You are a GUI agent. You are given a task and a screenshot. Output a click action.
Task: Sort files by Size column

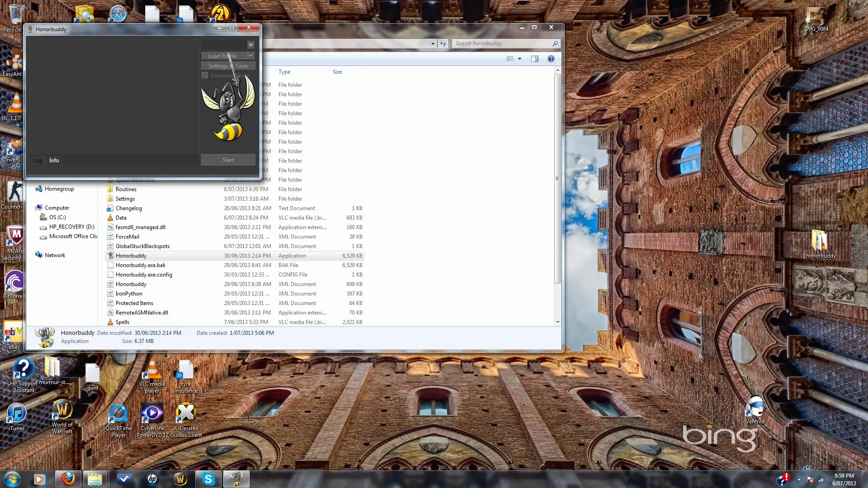pos(347,72)
